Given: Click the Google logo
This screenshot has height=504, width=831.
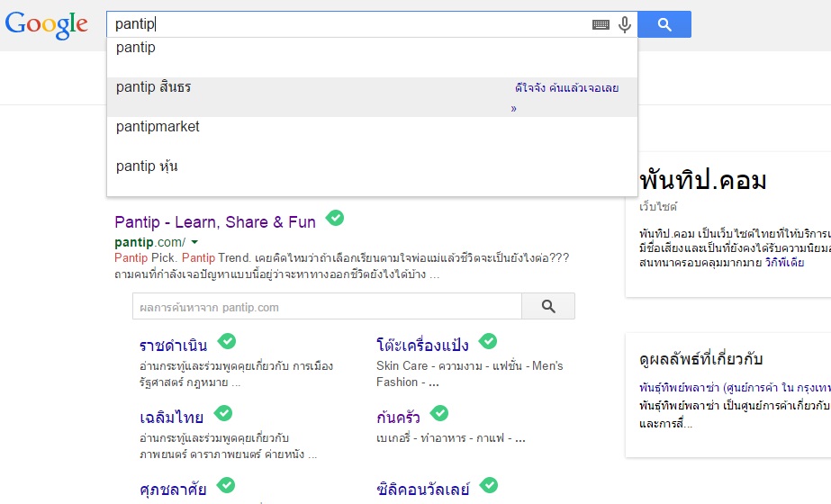Looking at the screenshot, I should [x=47, y=25].
